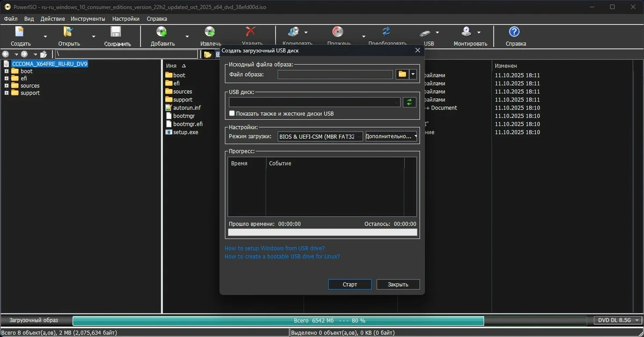Expand support node in tree
Viewport: 644px width, 337px height.
6,93
